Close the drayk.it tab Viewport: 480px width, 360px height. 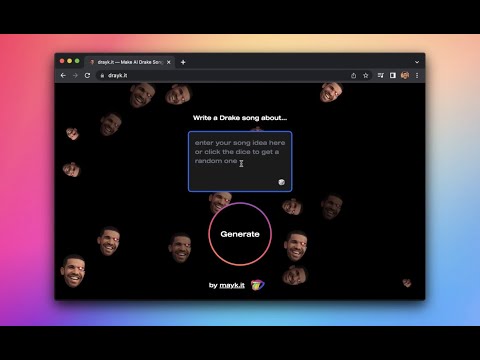[x=169, y=62]
